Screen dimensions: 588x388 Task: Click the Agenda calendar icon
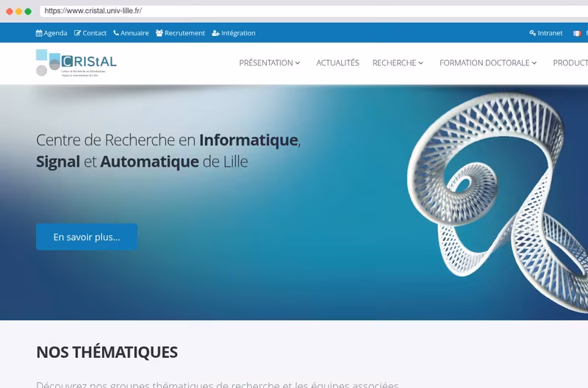click(39, 33)
